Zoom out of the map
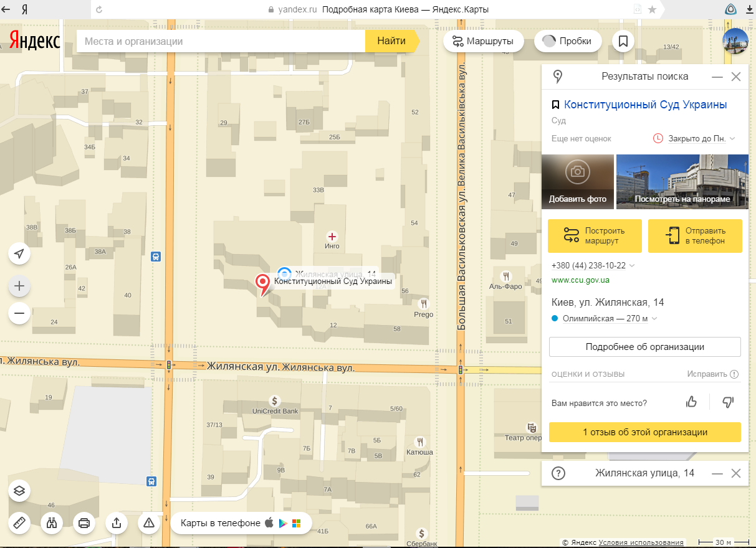 (x=19, y=313)
